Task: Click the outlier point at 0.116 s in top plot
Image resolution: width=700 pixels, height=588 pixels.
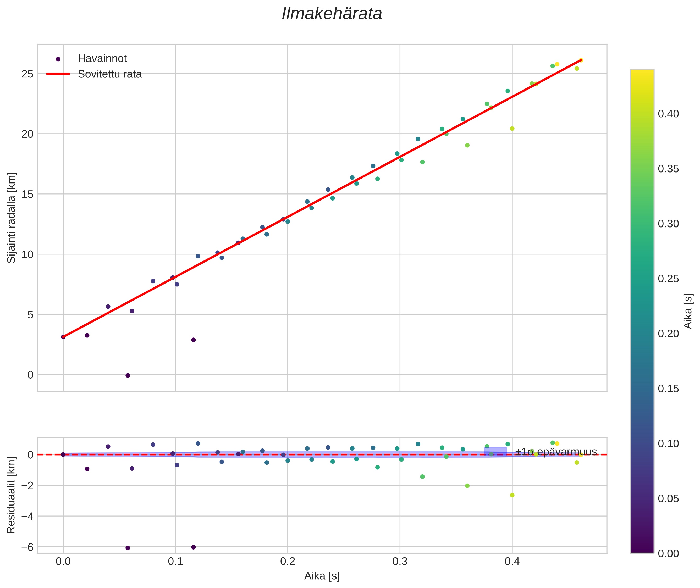Action: [194, 340]
